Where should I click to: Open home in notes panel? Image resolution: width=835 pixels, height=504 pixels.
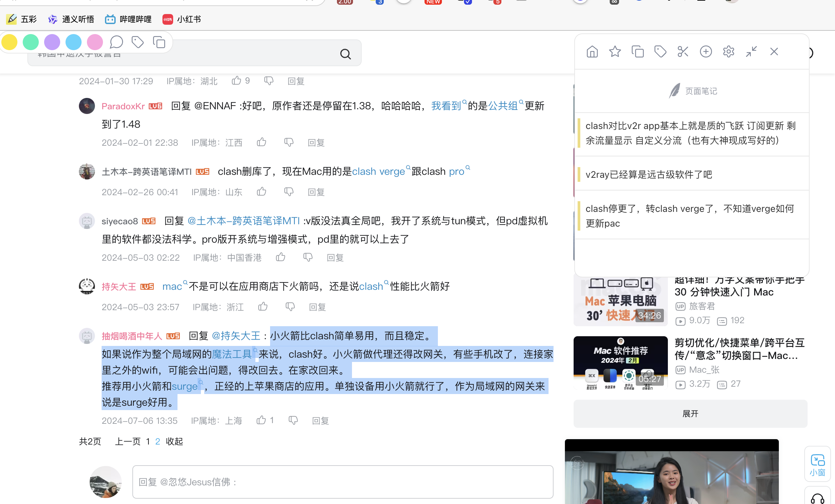pos(592,52)
